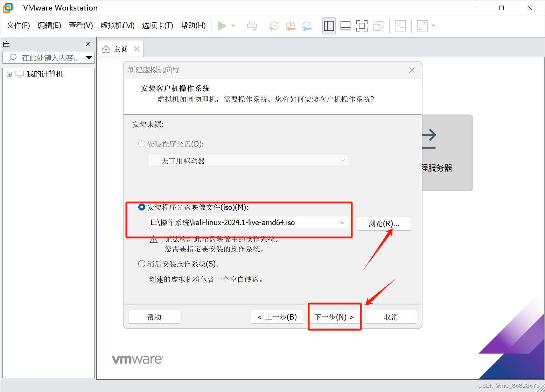Open the console view terminal icon

click(x=400, y=26)
